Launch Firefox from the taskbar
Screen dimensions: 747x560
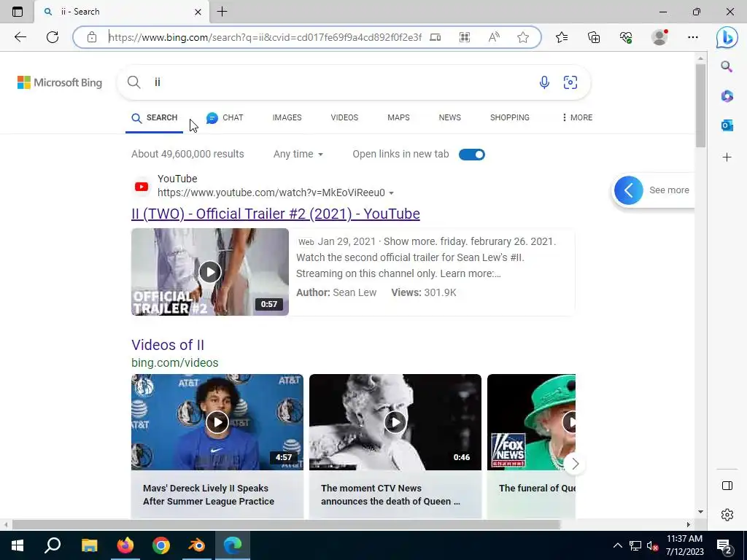(125, 545)
